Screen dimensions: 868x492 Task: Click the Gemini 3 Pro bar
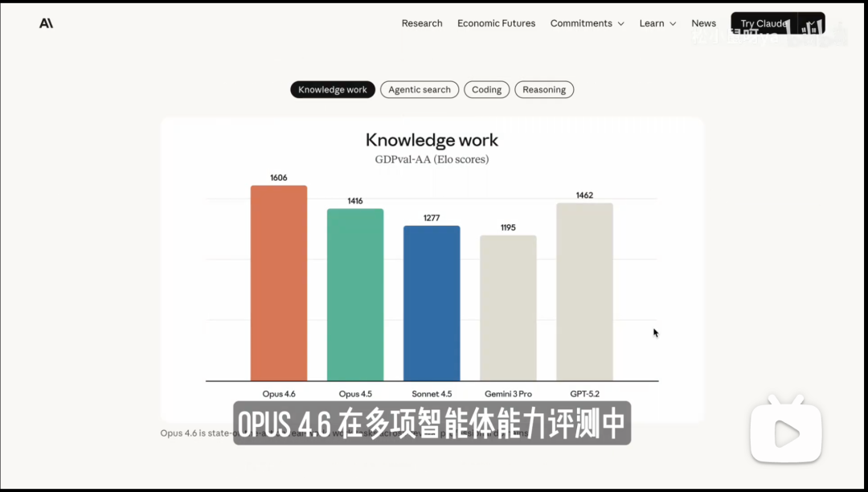(508, 308)
